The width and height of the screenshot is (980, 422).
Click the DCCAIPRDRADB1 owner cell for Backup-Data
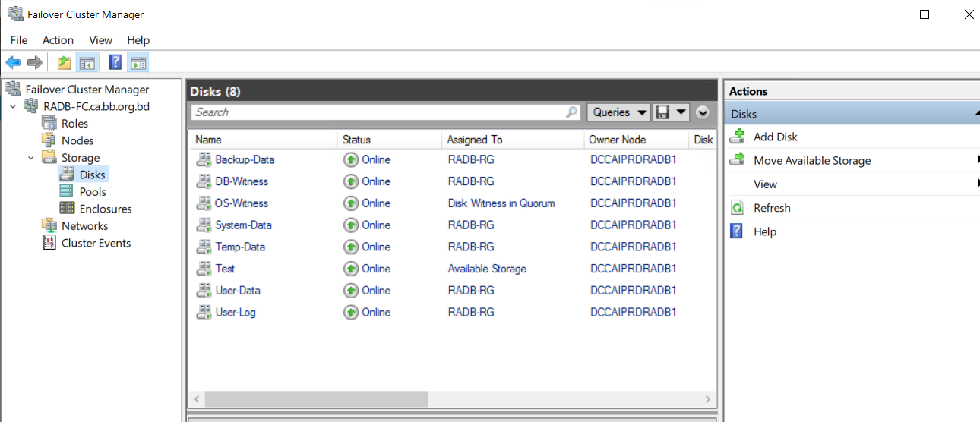(x=634, y=159)
